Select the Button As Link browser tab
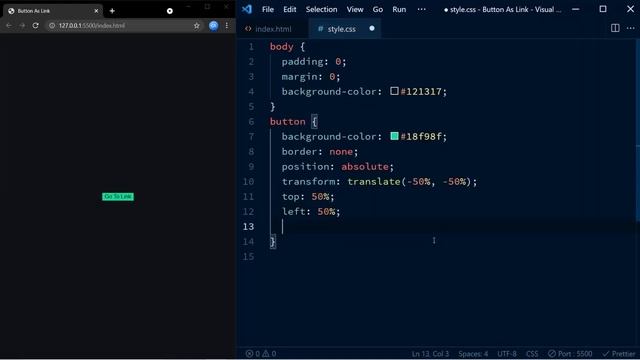This screenshot has height=360, width=640. point(53,11)
